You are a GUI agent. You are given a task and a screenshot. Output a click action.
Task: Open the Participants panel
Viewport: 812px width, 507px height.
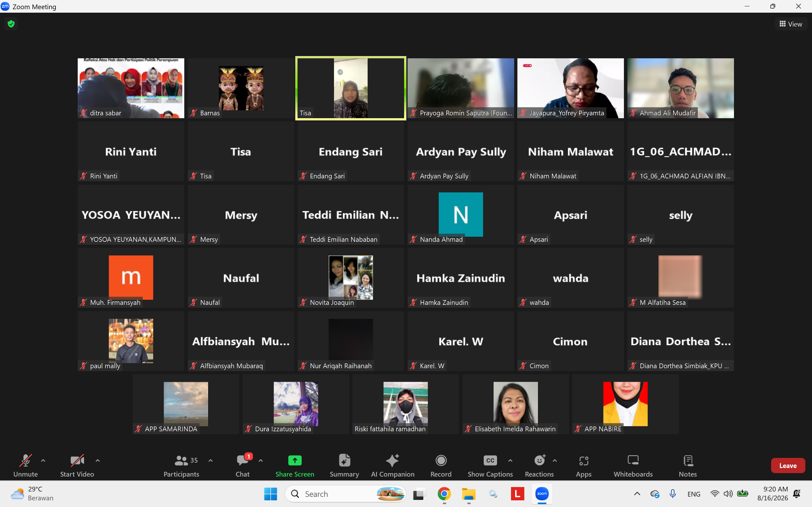[181, 465]
